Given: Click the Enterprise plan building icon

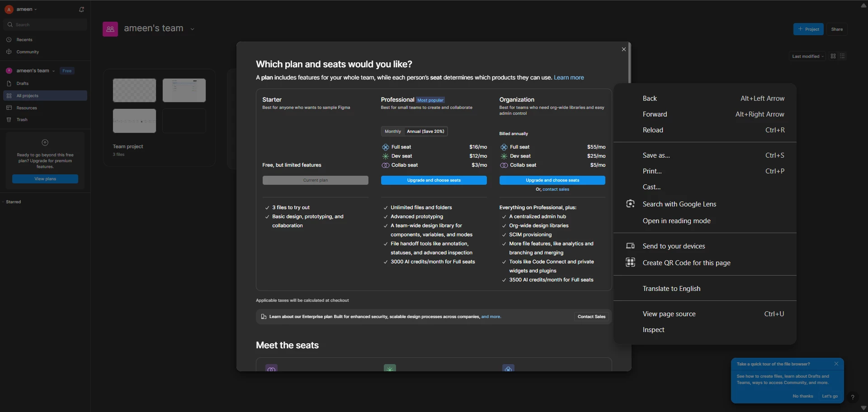Looking at the screenshot, I should tap(264, 317).
